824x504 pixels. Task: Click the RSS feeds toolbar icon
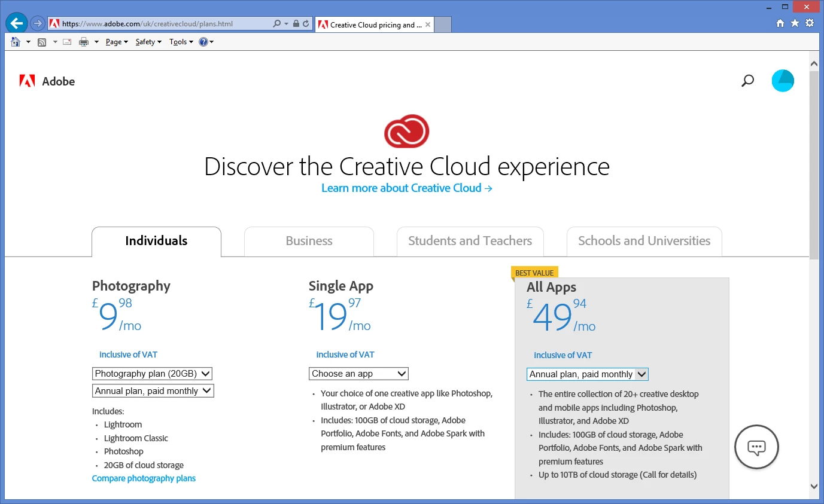pyautogui.click(x=42, y=42)
